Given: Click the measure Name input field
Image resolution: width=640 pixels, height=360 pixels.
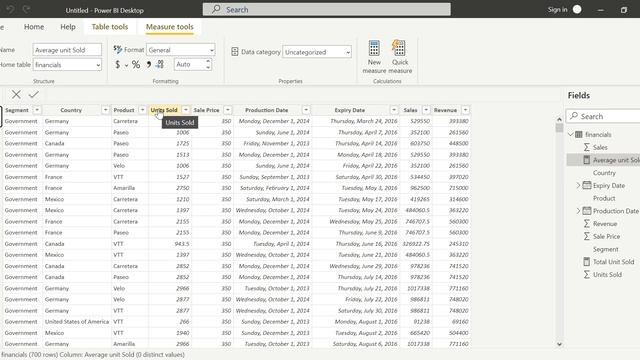Looking at the screenshot, I should click(x=67, y=50).
